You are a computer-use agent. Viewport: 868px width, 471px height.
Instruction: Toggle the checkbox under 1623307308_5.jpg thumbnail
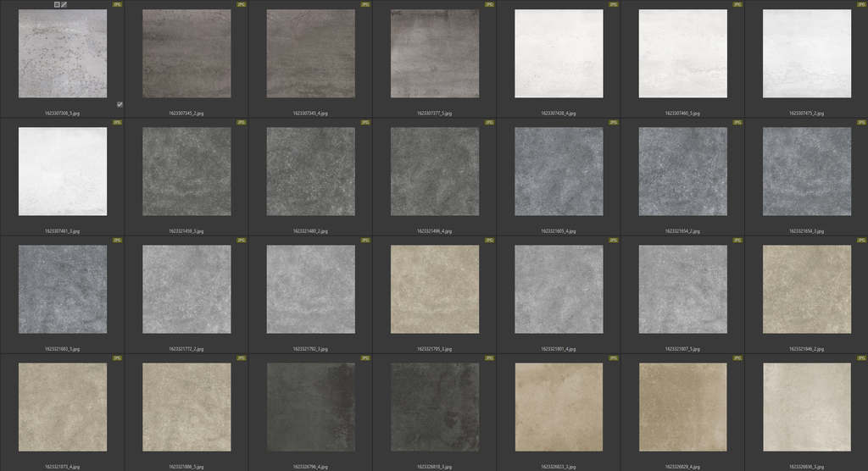[x=120, y=104]
